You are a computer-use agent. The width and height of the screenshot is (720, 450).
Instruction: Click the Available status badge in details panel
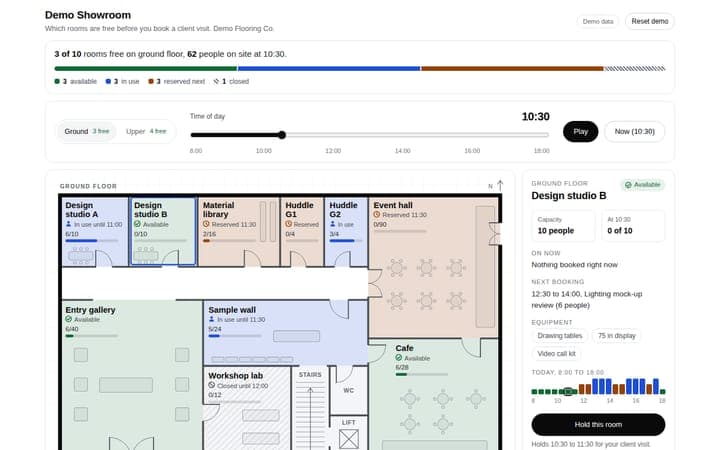point(642,185)
